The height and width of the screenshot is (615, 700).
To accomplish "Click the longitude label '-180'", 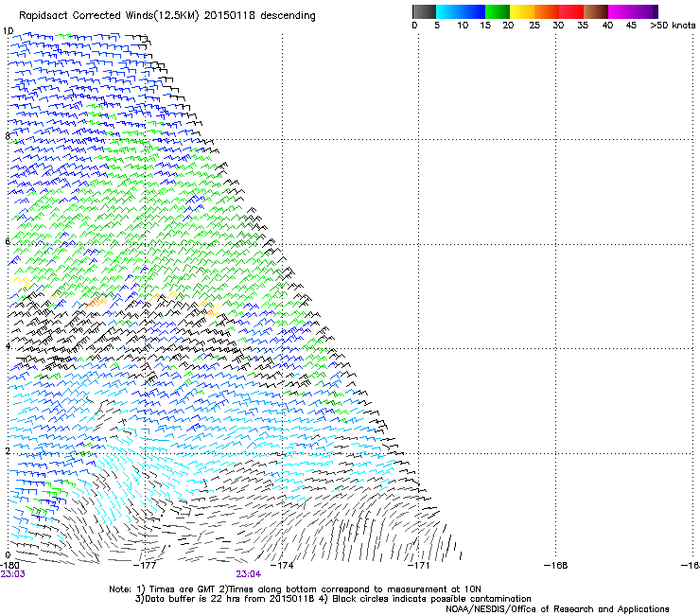I will [x=9, y=566].
